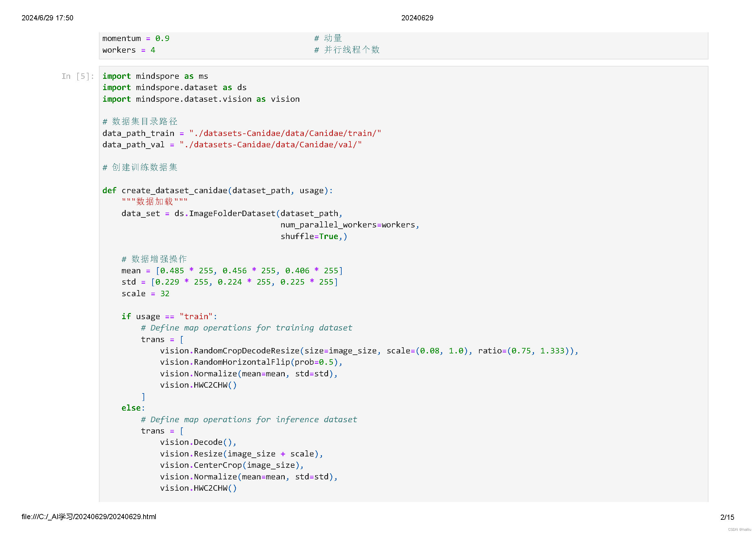Click the 20240629 page title header
756x534 pixels.
pos(417,18)
